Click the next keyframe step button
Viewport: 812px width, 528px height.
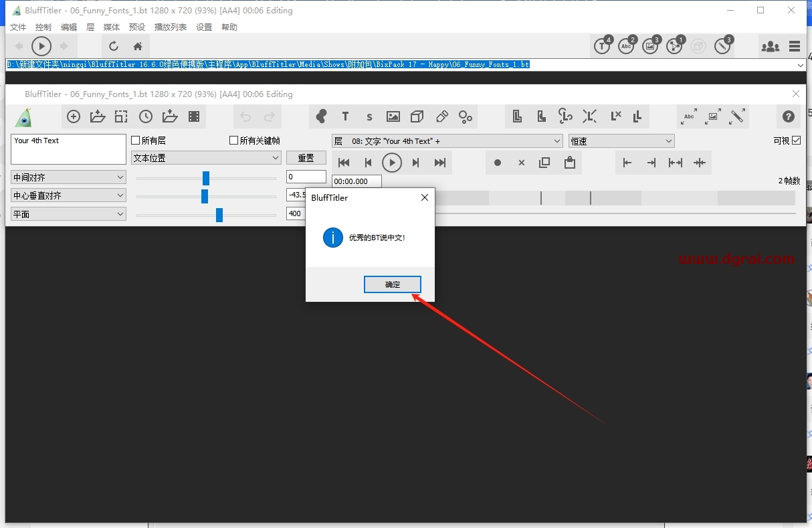416,163
